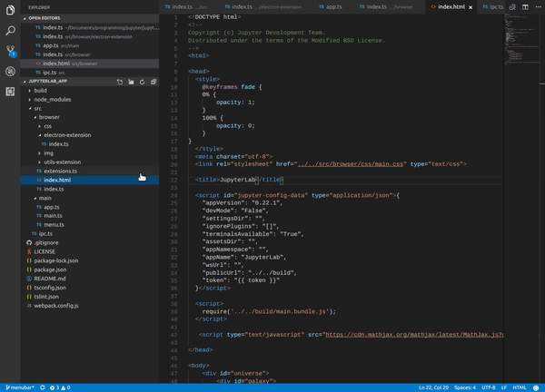Open the Debug view in activity bar
This screenshot has height=392, width=545.
(x=10, y=71)
